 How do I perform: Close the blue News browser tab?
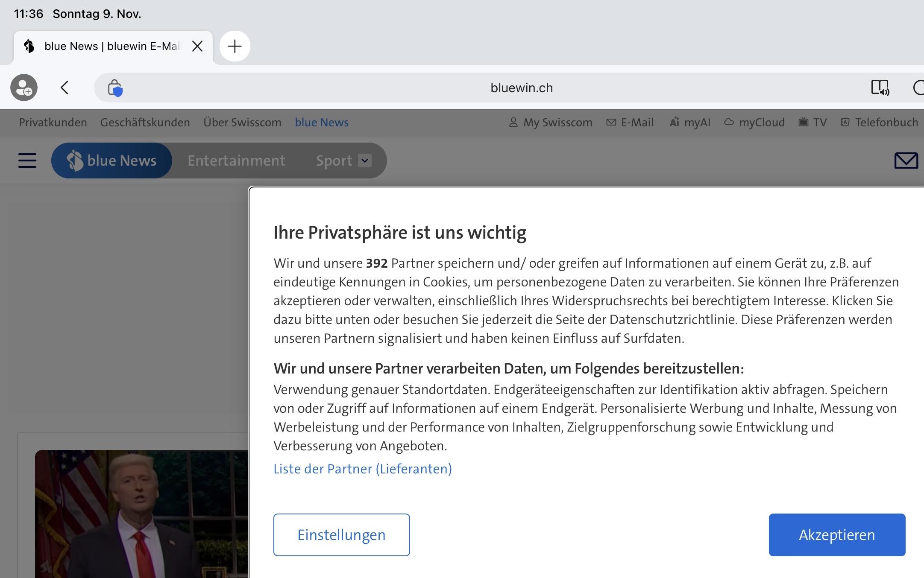[197, 46]
